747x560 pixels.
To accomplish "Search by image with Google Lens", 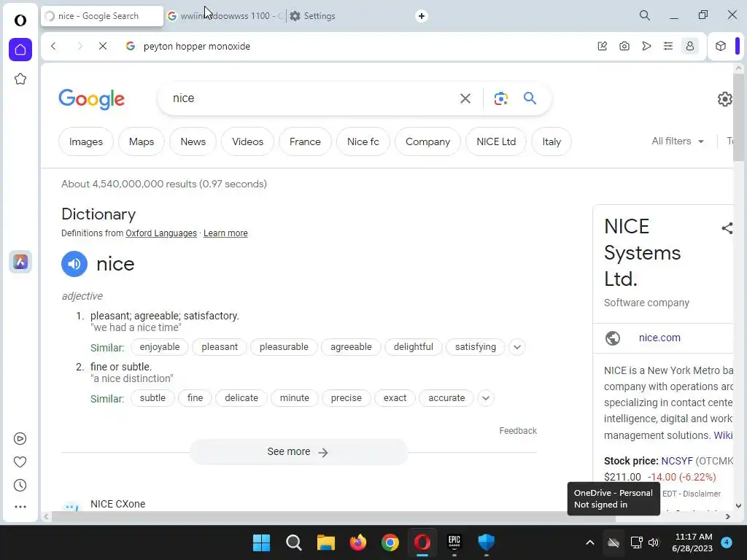I will pyautogui.click(x=500, y=98).
